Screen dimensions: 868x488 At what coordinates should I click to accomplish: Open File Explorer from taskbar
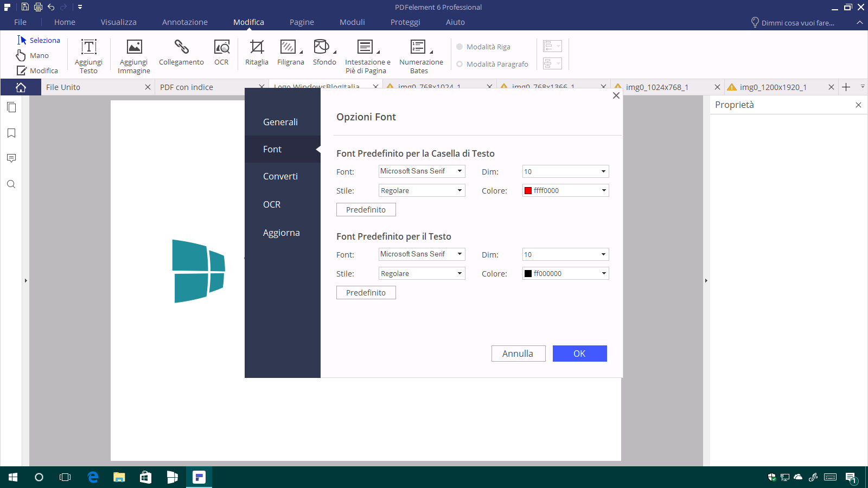point(119,477)
